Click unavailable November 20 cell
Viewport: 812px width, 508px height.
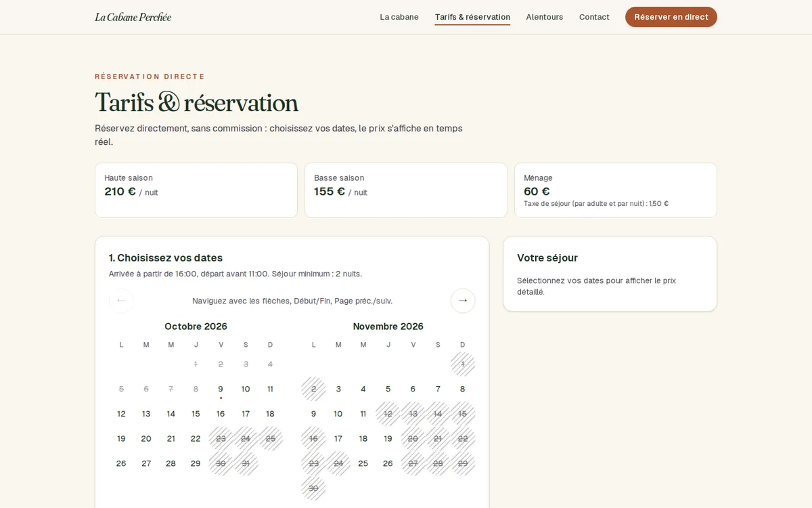[x=413, y=439]
